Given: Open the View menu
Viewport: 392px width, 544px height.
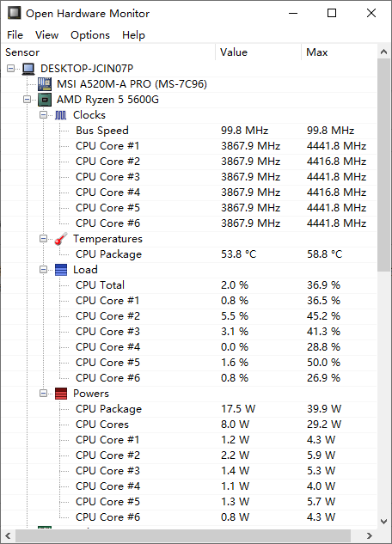Looking at the screenshot, I should 46,35.
